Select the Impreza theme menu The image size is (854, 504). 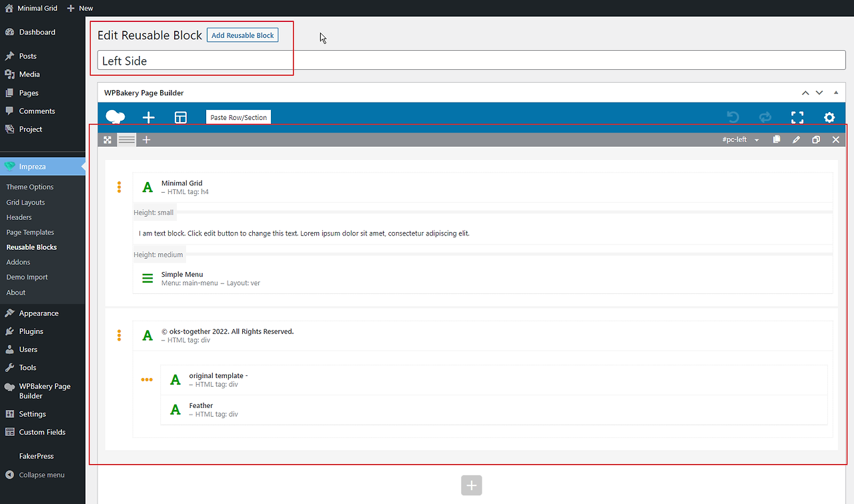(x=43, y=166)
